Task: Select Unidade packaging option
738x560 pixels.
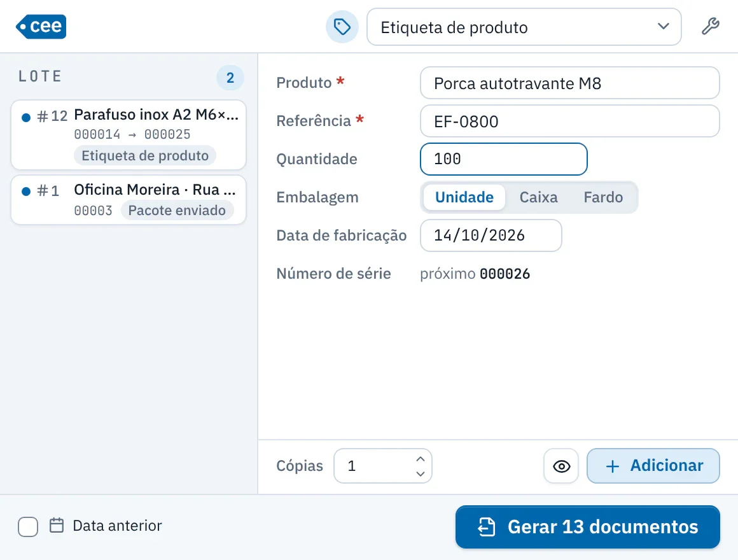Action: [x=464, y=197]
